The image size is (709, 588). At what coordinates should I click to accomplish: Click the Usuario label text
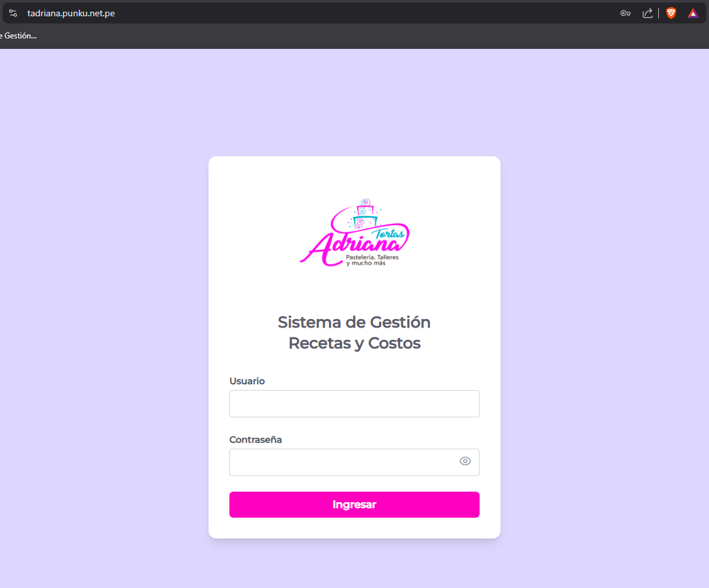tap(247, 381)
